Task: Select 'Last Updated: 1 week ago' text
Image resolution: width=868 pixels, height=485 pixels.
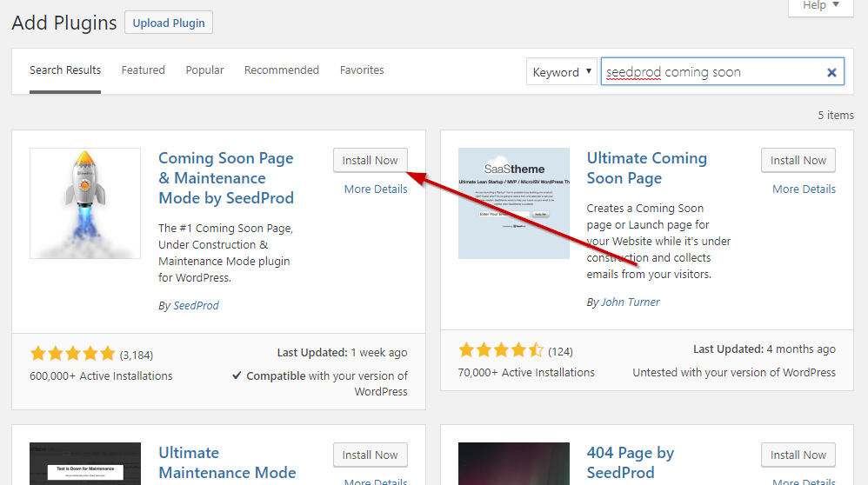Action: click(x=342, y=353)
